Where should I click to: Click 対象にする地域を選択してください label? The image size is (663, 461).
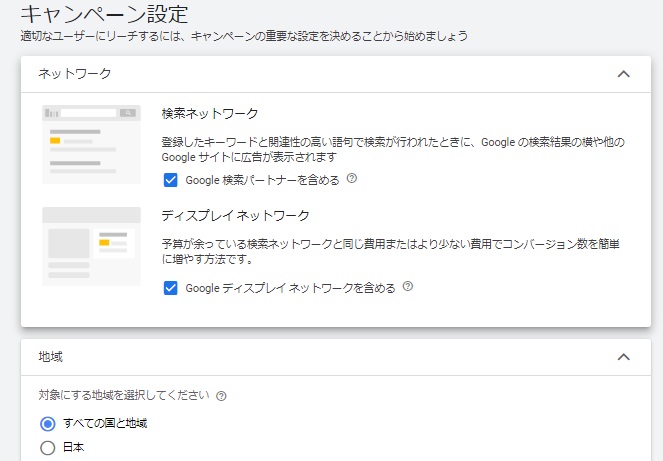124,395
